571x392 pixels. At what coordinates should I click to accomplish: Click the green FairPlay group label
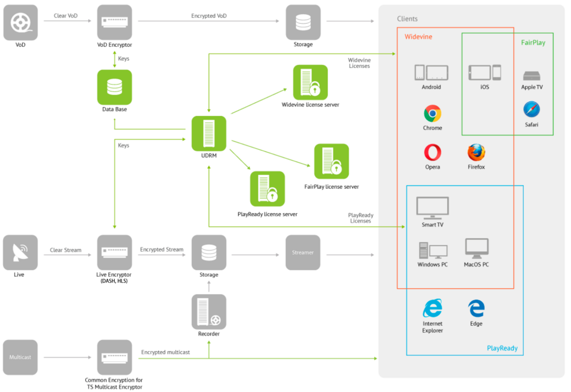point(533,43)
